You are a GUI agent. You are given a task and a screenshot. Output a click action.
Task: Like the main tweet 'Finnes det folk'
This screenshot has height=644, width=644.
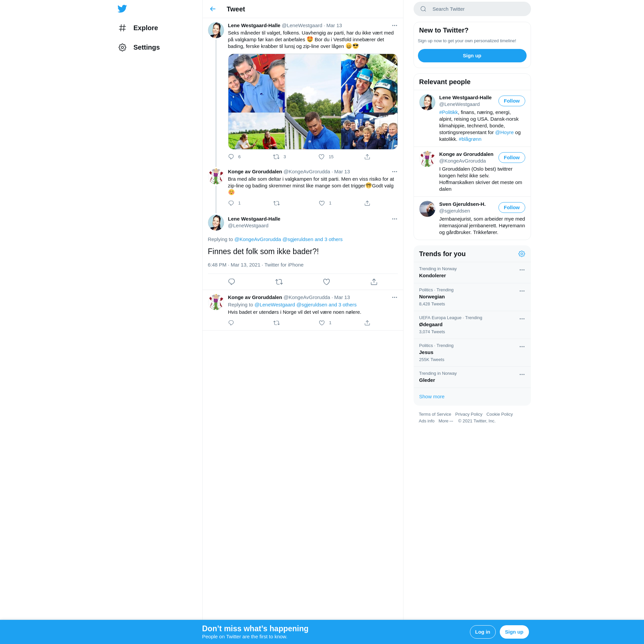tap(326, 282)
